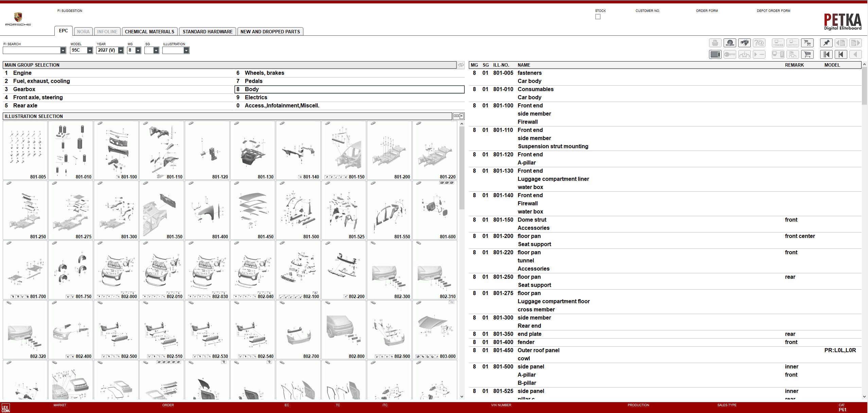Open illustration thumbnail 802-700
868x413 pixels.
(x=298, y=330)
